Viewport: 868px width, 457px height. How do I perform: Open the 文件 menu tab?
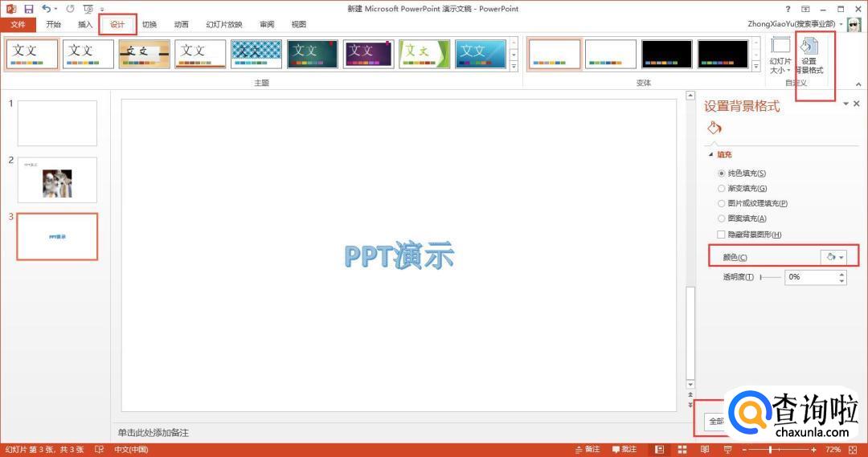click(18, 24)
